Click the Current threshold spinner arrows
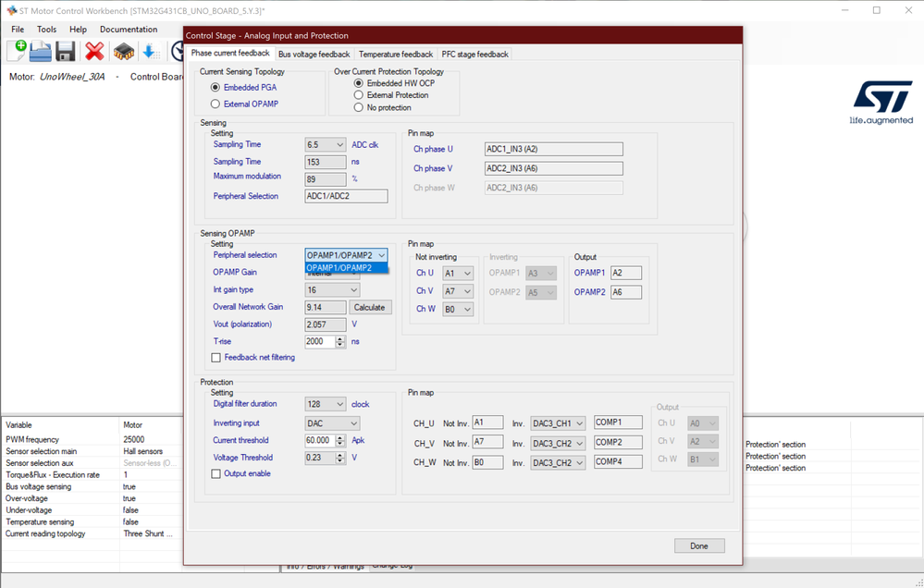This screenshot has height=588, width=924. coord(340,440)
